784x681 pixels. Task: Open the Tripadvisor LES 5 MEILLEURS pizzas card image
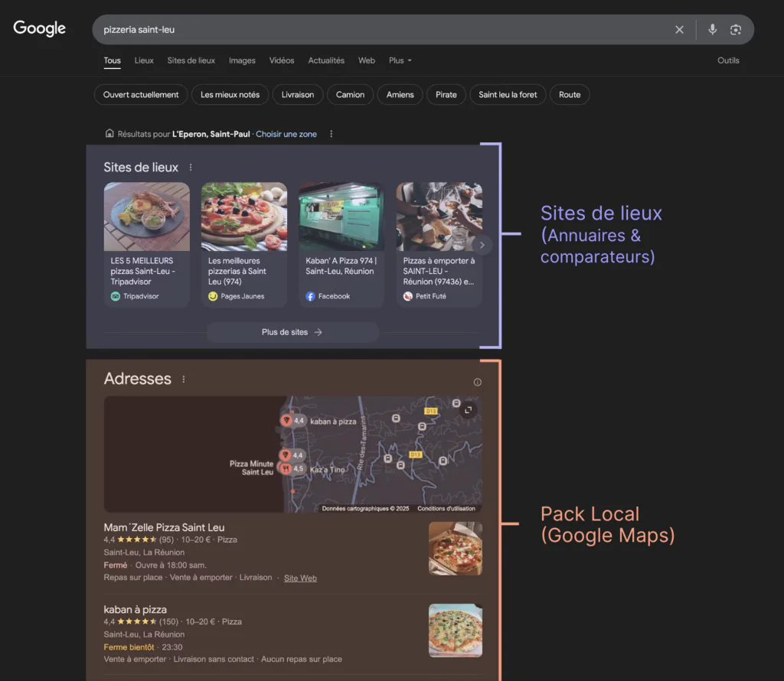tap(146, 217)
